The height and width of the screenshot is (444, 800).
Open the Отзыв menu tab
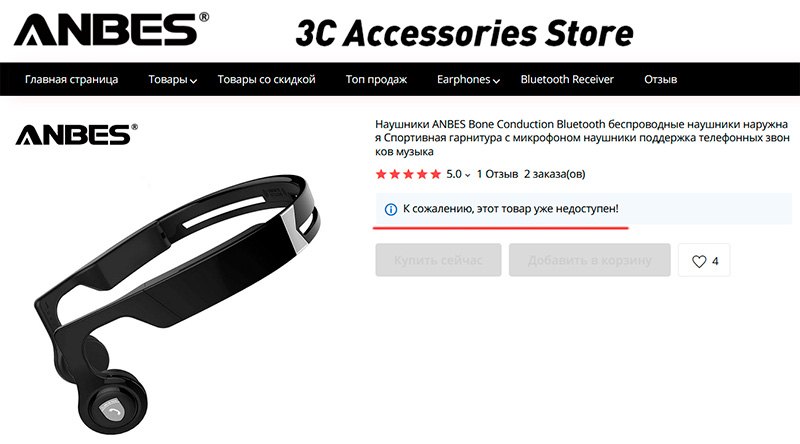[660, 80]
